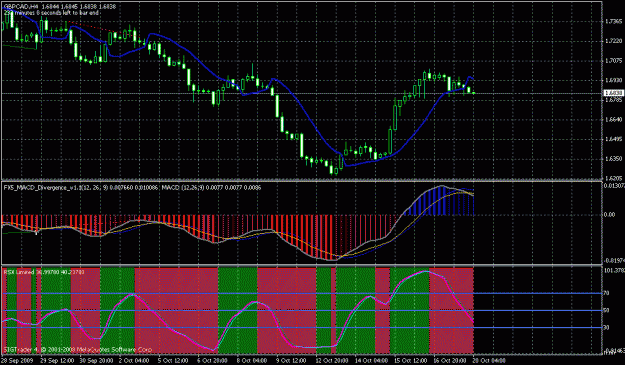
Task: Click the 16 Oct 20:00 time label
Action: point(450,361)
